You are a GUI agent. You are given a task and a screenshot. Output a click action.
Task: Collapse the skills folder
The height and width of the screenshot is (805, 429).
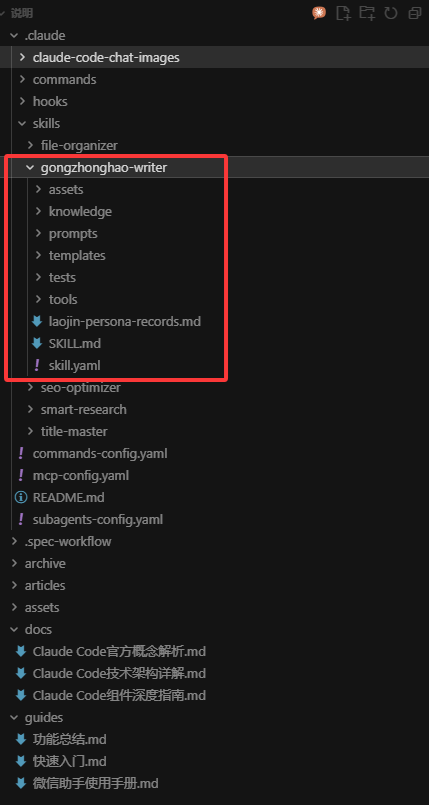tap(22, 123)
